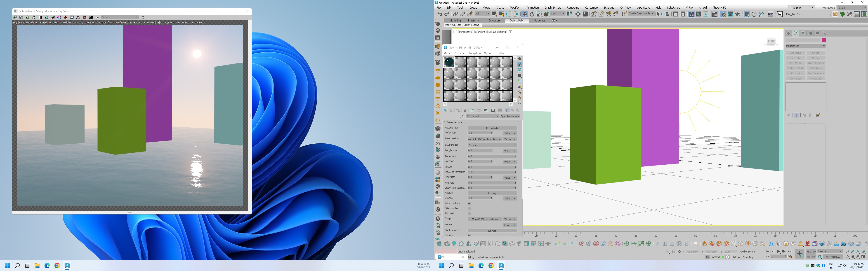Expand the Modifier List dropdown

(x=805, y=46)
